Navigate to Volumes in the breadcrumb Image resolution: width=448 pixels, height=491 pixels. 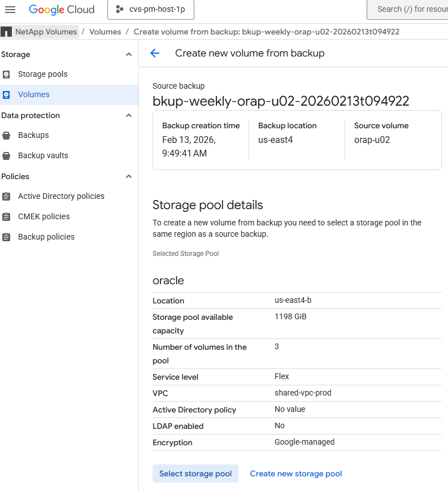[105, 32]
